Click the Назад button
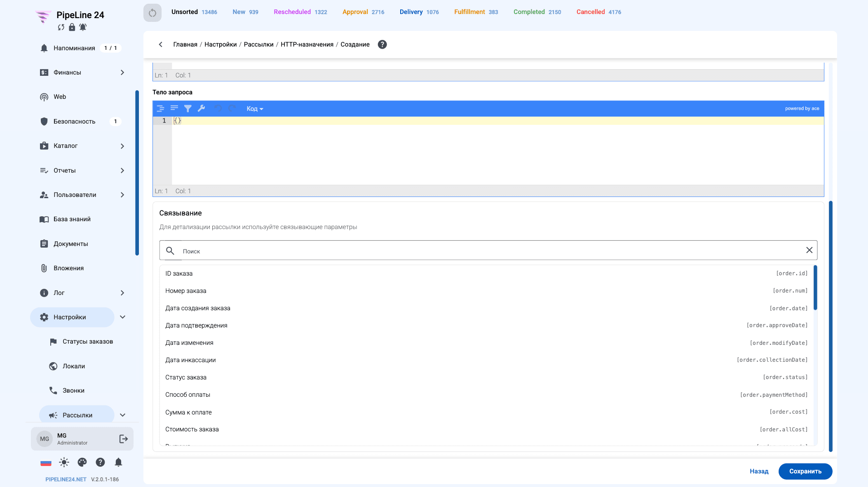 [759, 471]
